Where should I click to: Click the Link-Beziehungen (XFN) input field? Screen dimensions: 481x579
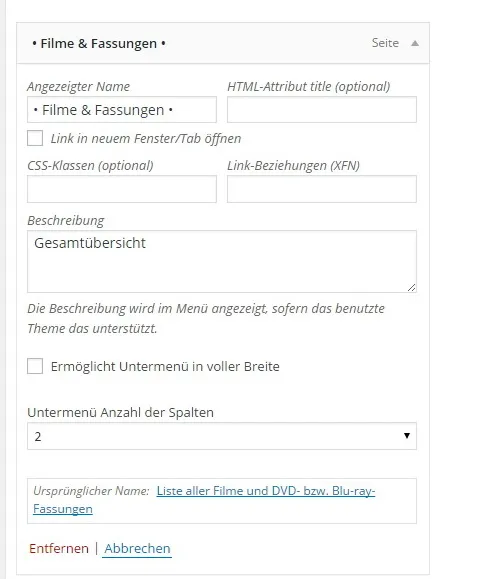click(322, 189)
